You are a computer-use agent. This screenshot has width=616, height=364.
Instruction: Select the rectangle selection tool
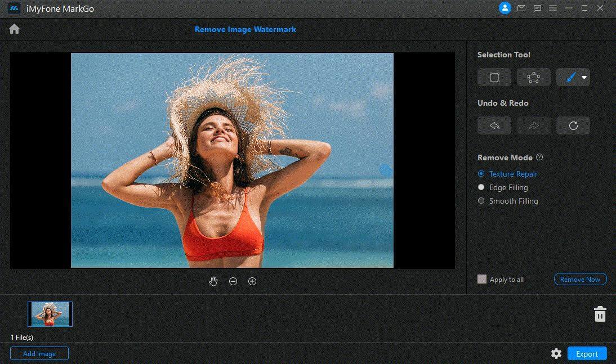494,78
